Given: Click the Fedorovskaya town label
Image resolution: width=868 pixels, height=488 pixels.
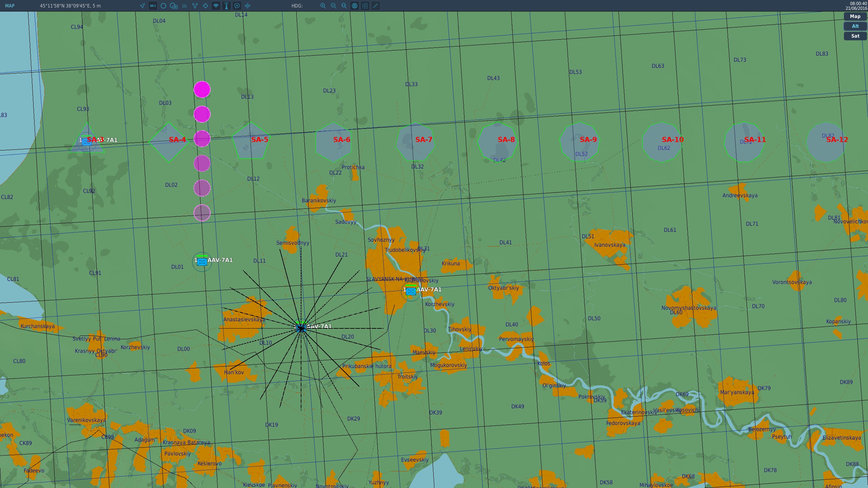Looking at the screenshot, I should 623,423.
